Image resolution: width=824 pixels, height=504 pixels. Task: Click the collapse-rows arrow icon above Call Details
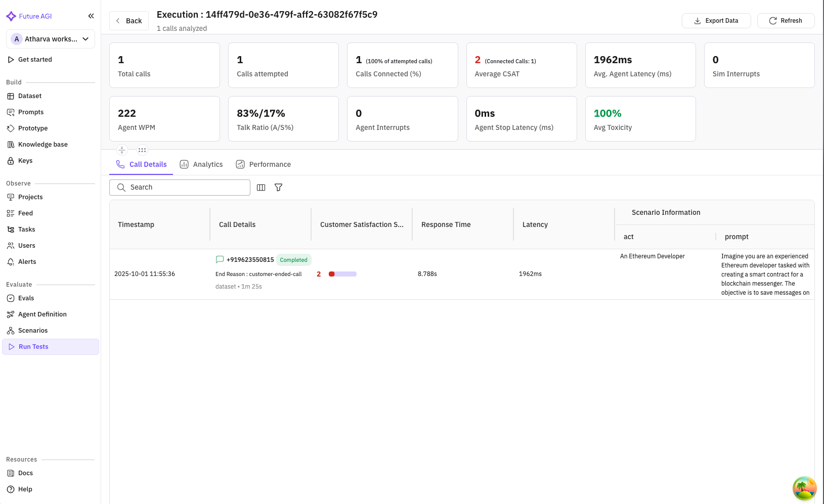tap(122, 150)
